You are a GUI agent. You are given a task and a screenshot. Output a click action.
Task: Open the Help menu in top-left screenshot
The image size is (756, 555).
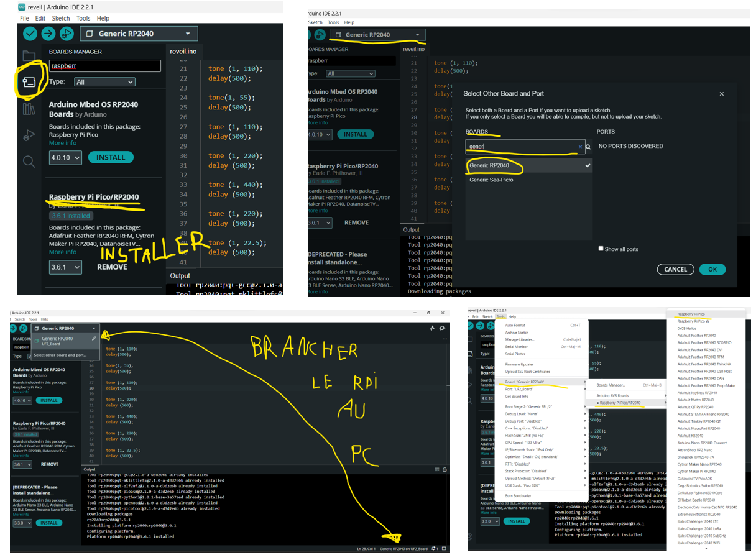103,19
